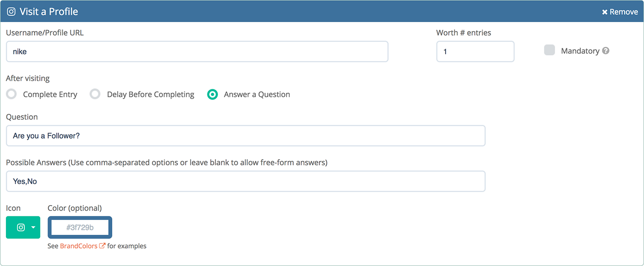The width and height of the screenshot is (644, 266).
Task: Open the BrandColors examples link
Action: [78, 246]
